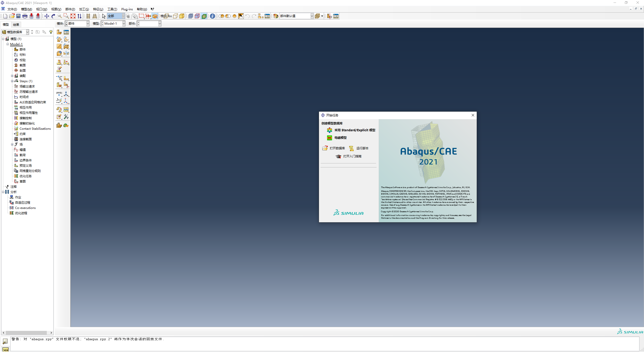Activate the Pan View tool
Viewport: 644px width, 352px height.
pos(47,16)
